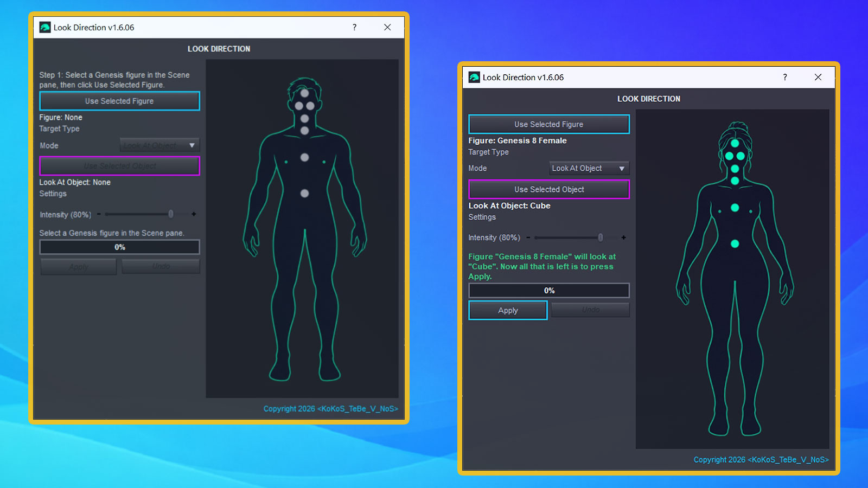Click the Intensity slider handle in left window
Viewport: 868px width, 488px height.
coord(171,214)
